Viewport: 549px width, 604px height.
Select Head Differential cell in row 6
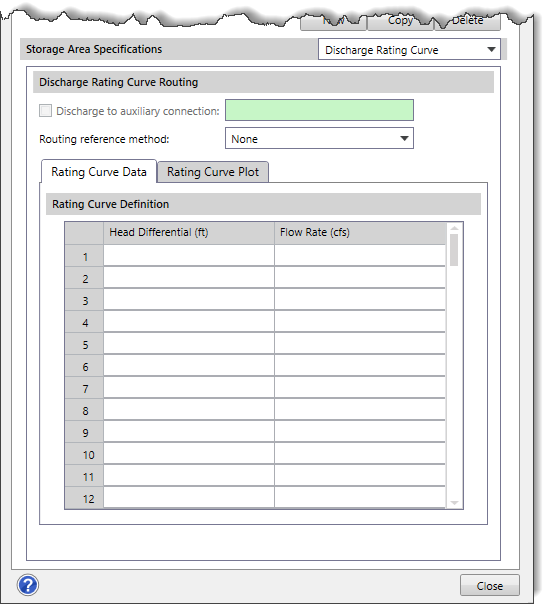tap(189, 365)
